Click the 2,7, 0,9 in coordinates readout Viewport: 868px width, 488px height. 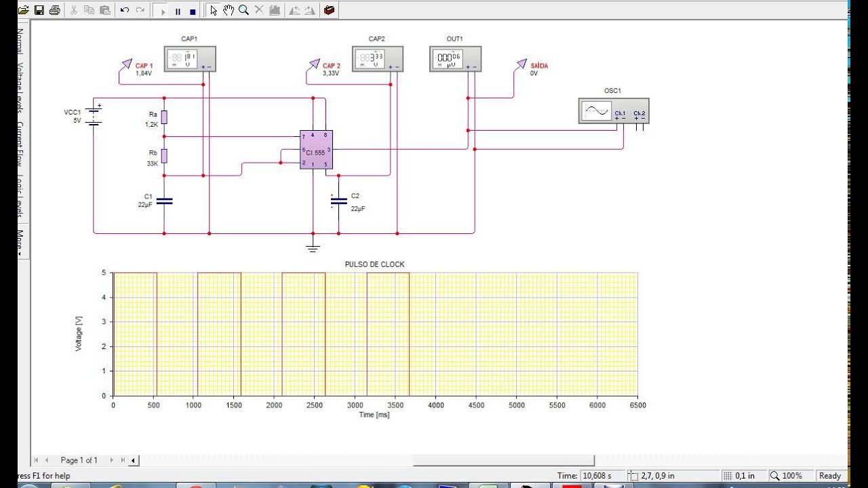[x=674, y=476]
